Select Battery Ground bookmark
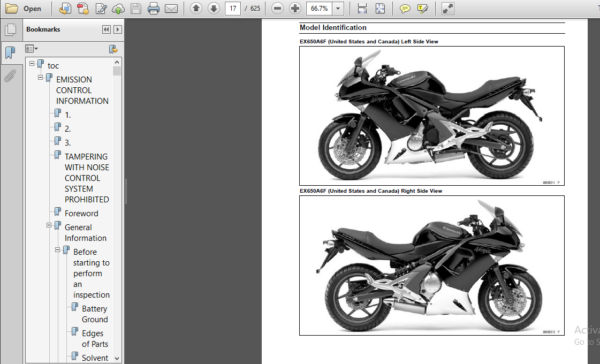600x364 pixels. coord(95,314)
